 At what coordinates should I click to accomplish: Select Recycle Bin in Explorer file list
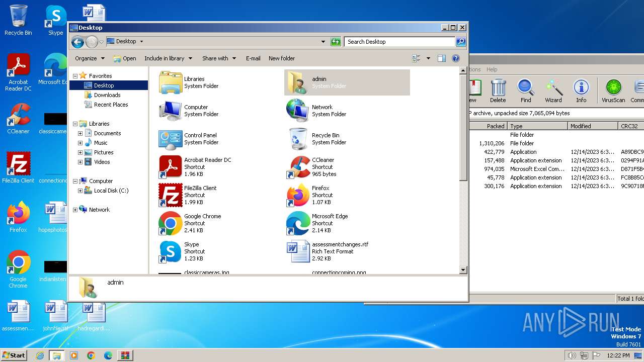coord(298,139)
